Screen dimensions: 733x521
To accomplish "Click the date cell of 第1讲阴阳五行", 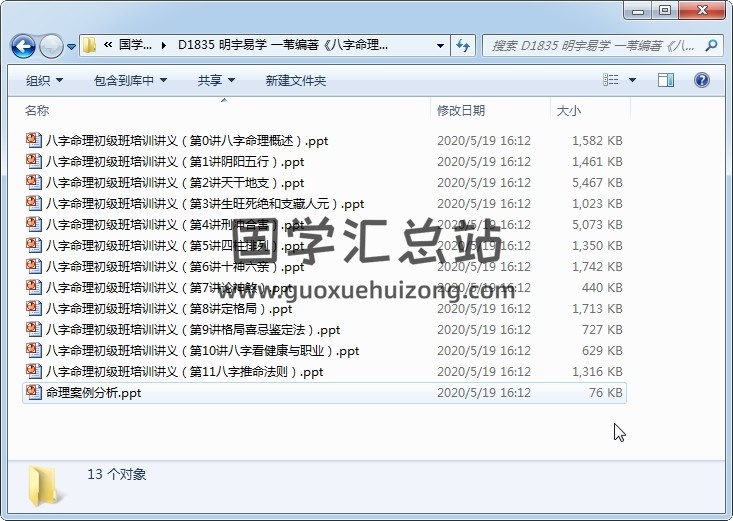I will (x=484, y=162).
